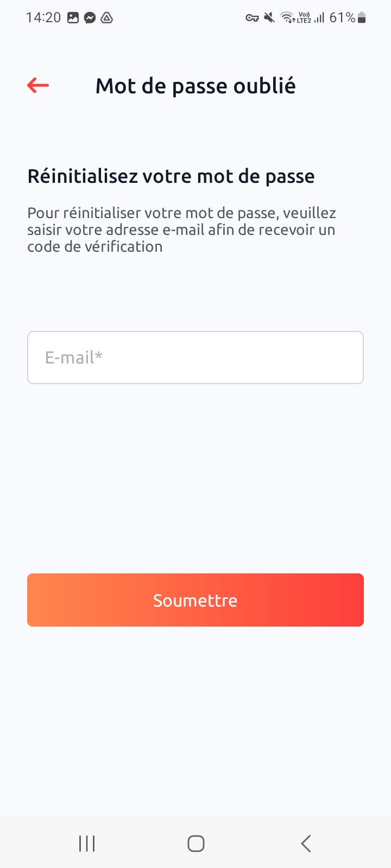
Task: Tap the 14:20 clock in status bar
Action: click(43, 18)
